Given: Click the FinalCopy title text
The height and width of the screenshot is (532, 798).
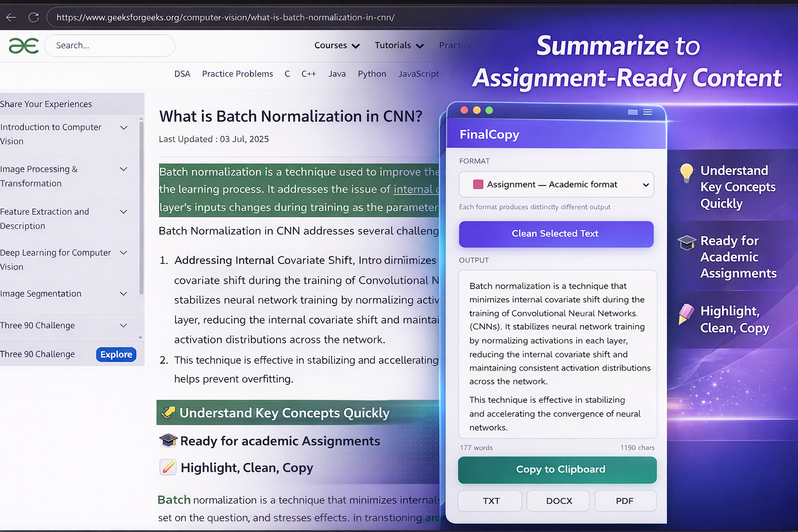Looking at the screenshot, I should [x=489, y=134].
